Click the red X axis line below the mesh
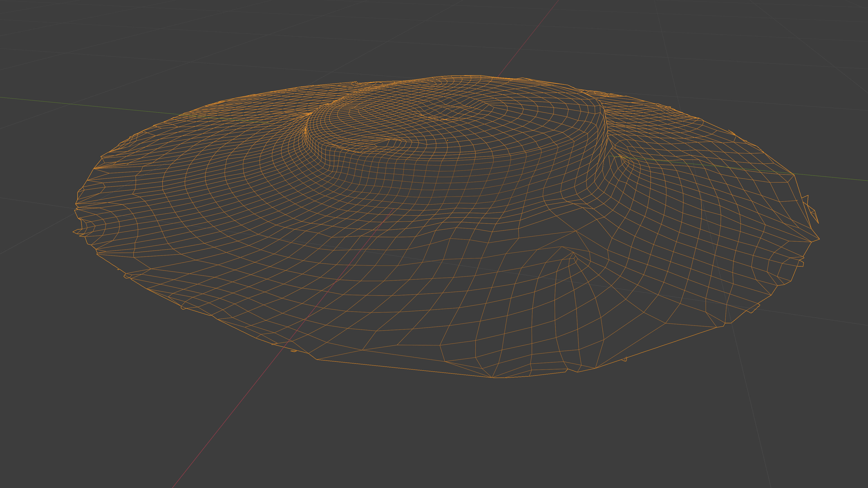This screenshot has height=488, width=868. click(x=229, y=417)
